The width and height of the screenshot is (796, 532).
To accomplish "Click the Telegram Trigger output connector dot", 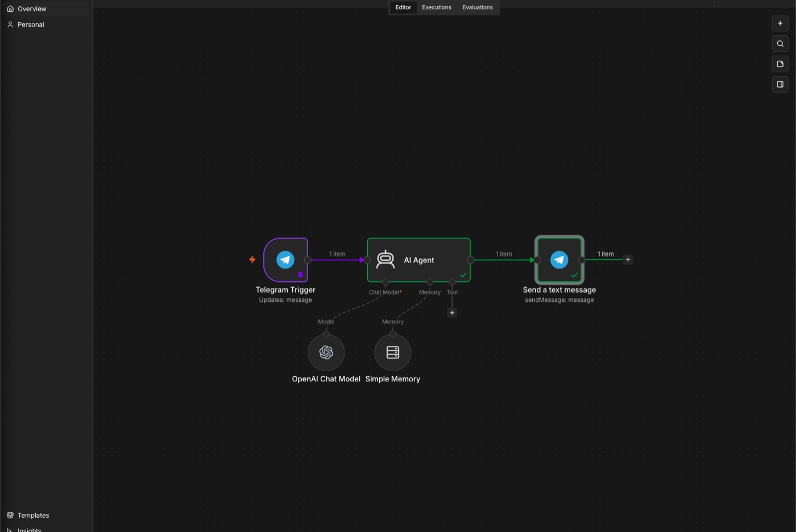I will [308, 260].
